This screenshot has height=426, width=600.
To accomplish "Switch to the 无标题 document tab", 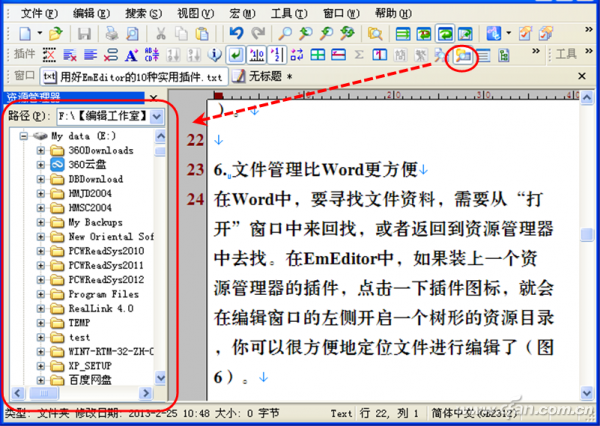I will click(x=263, y=77).
